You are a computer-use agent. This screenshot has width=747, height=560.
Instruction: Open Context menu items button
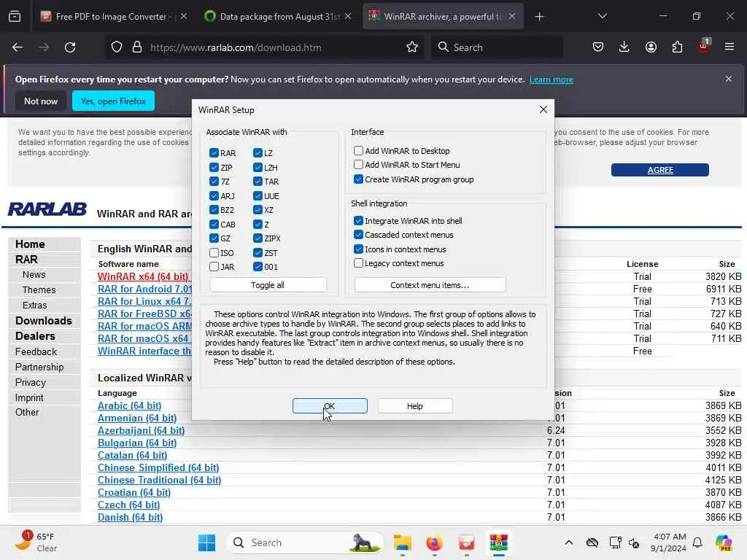(x=430, y=285)
